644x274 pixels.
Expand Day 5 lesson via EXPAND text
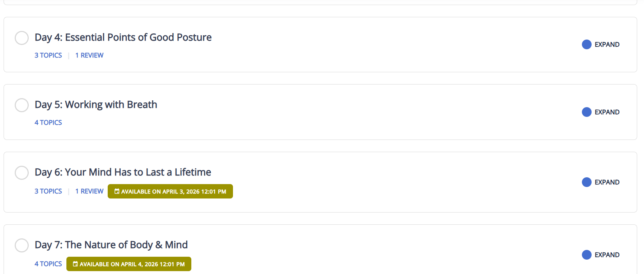[x=607, y=112]
